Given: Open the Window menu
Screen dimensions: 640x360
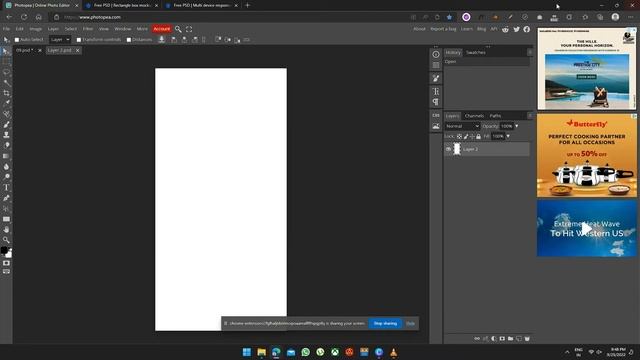Looking at the screenshot, I should 123,29.
